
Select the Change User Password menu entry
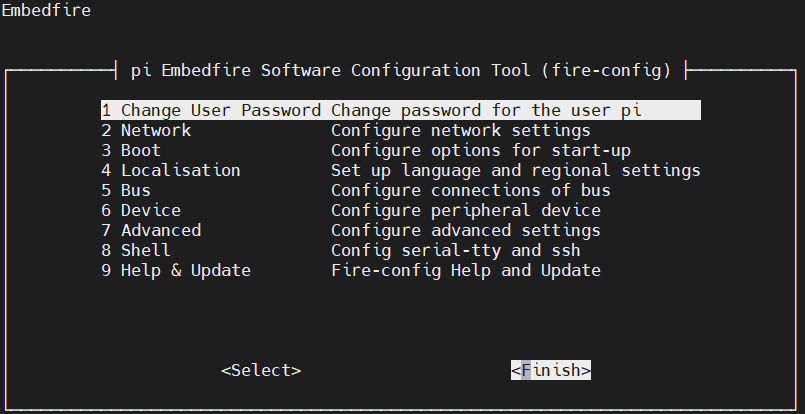400,110
